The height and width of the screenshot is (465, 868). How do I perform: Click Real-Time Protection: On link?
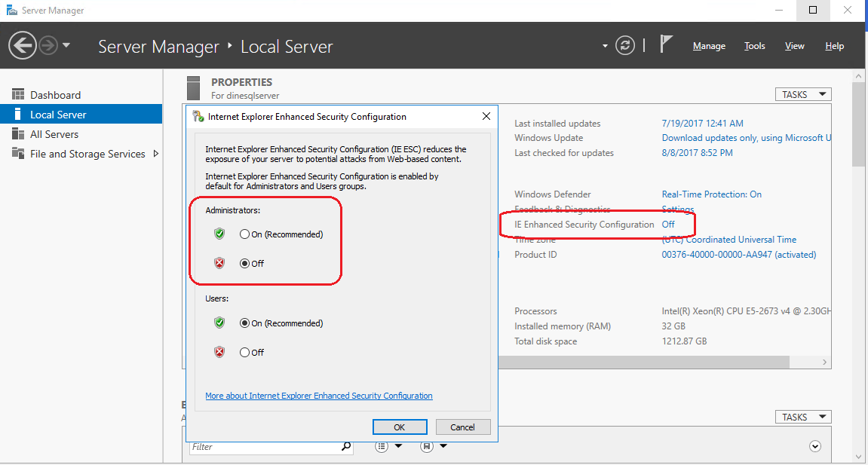(711, 194)
